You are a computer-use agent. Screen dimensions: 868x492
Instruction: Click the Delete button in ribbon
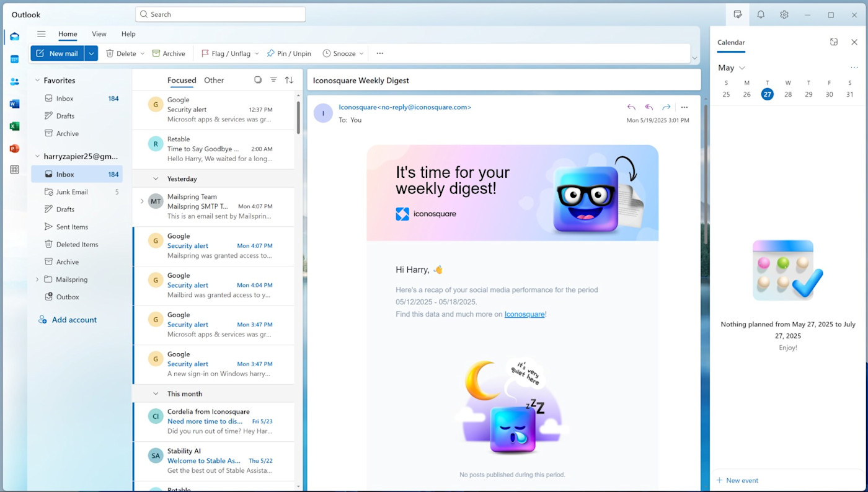tap(121, 53)
